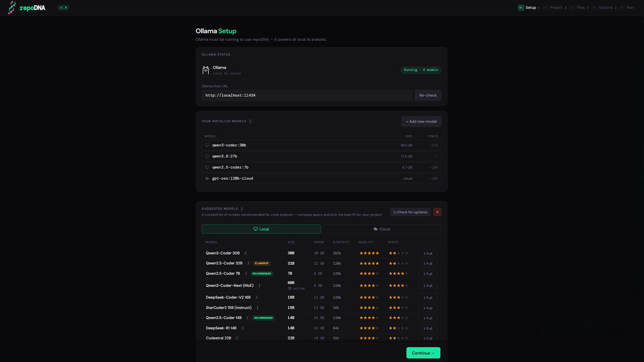
Task: Dismiss the Suggested Models panel with red X
Action: pyautogui.click(x=437, y=212)
